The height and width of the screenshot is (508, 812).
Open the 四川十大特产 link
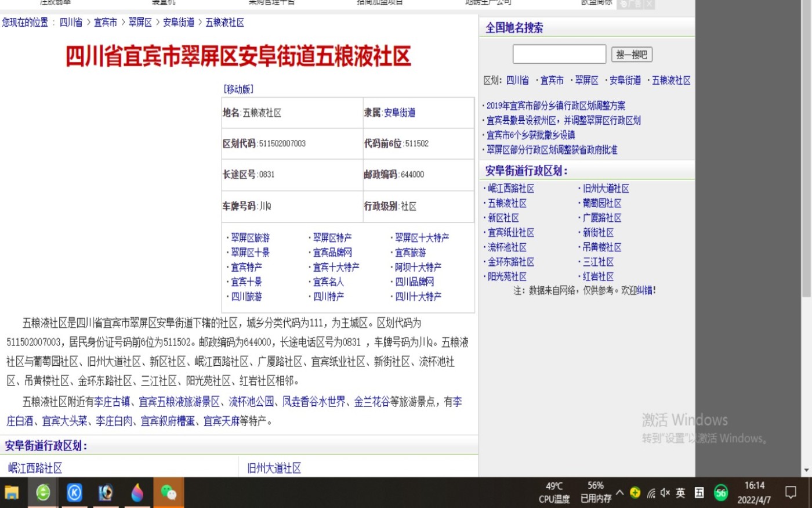[418, 297]
